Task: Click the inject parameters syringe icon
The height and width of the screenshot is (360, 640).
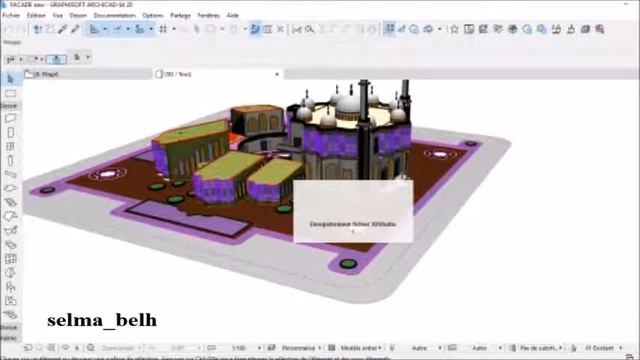Action: [x=75, y=29]
